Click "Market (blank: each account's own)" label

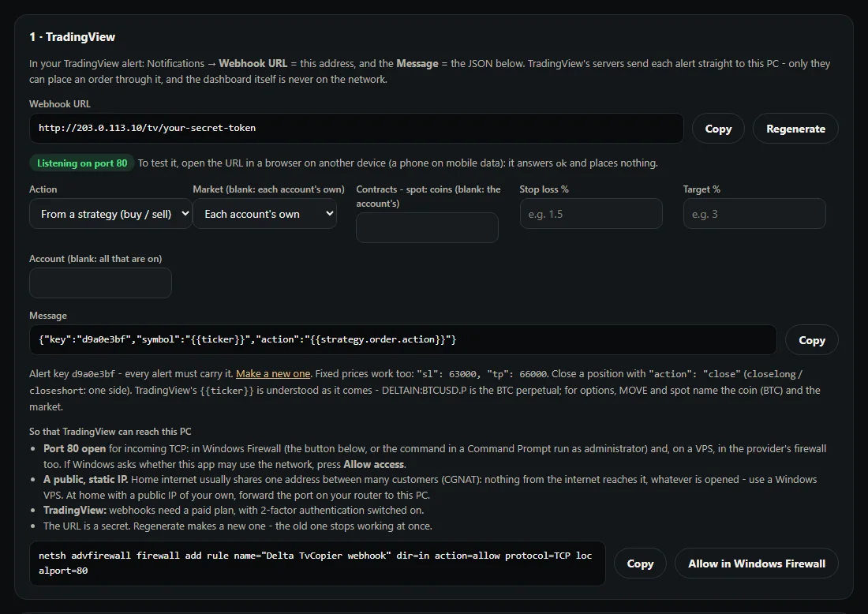[x=268, y=189]
